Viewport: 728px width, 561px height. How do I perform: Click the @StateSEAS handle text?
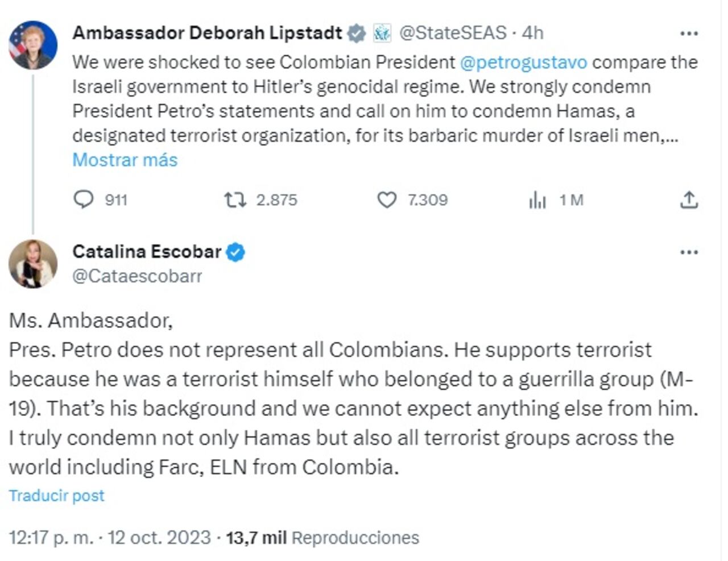coord(449,33)
